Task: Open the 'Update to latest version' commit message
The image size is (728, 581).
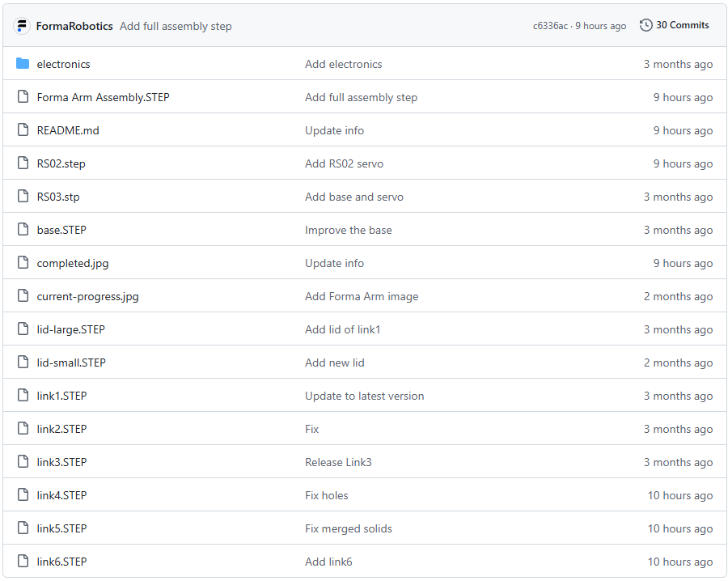Action: (365, 397)
